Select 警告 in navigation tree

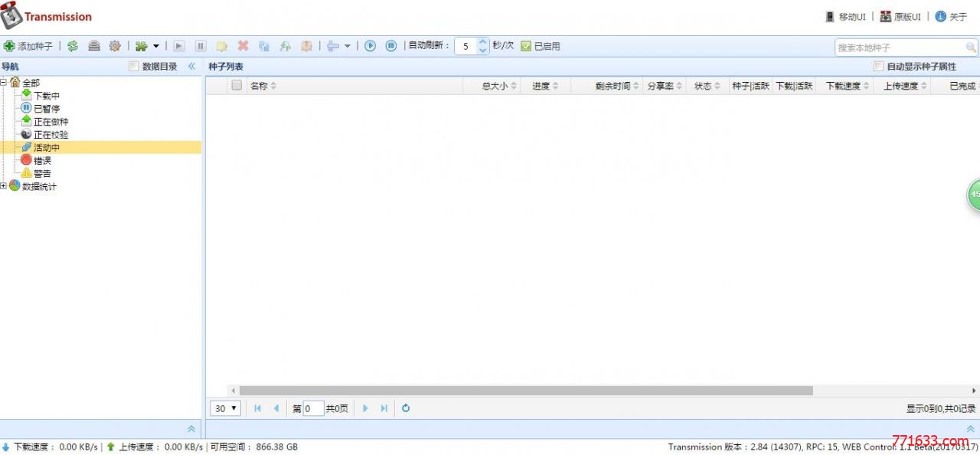42,174
